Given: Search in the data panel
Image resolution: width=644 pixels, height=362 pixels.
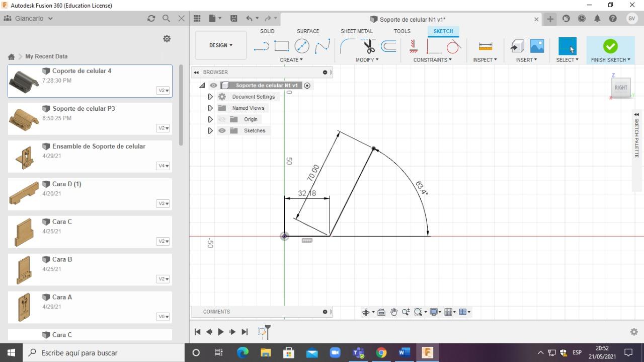Looking at the screenshot, I should [x=167, y=18].
